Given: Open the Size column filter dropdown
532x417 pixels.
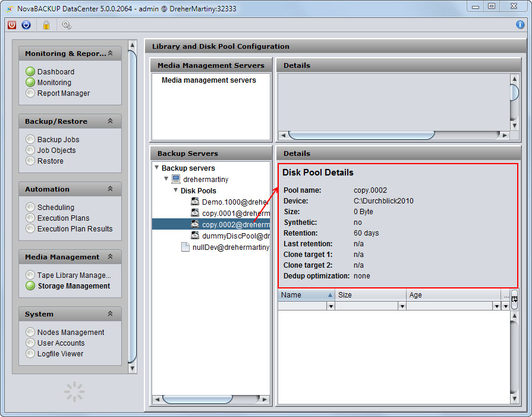Looking at the screenshot, I should click(402, 306).
